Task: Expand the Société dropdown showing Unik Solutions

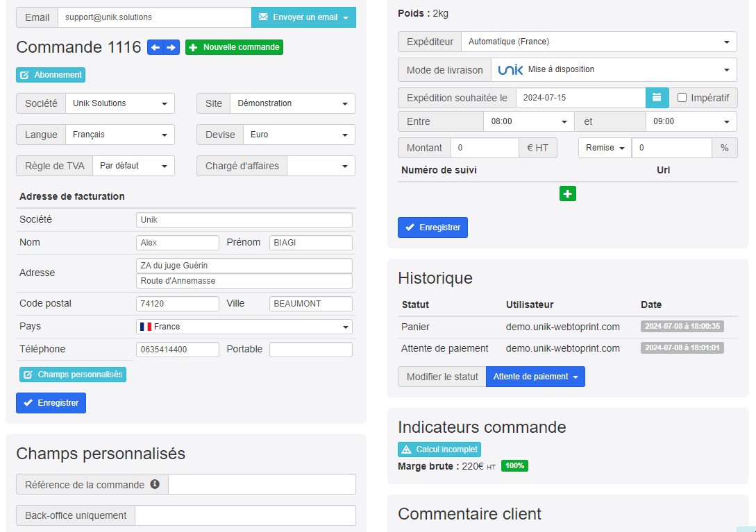Action: tap(119, 103)
